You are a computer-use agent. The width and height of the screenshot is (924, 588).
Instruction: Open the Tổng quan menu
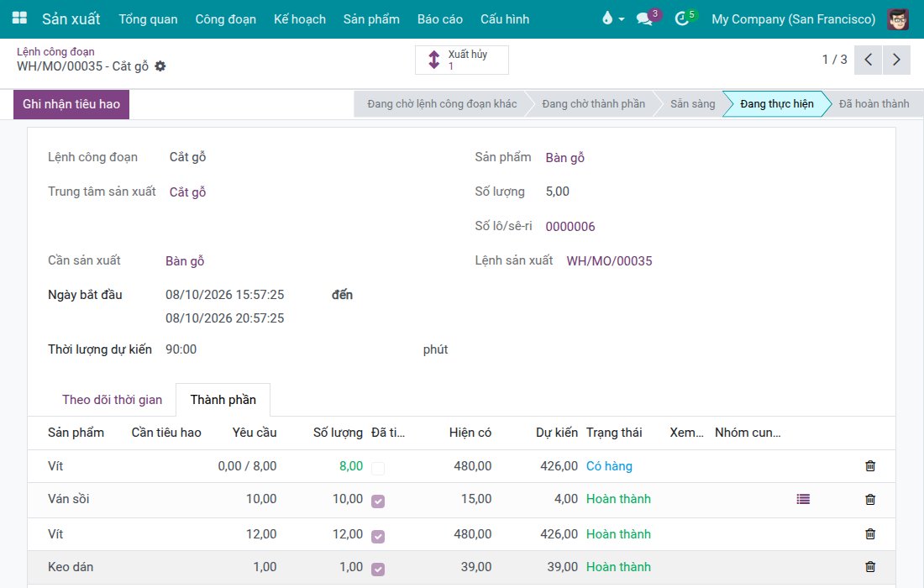click(148, 18)
